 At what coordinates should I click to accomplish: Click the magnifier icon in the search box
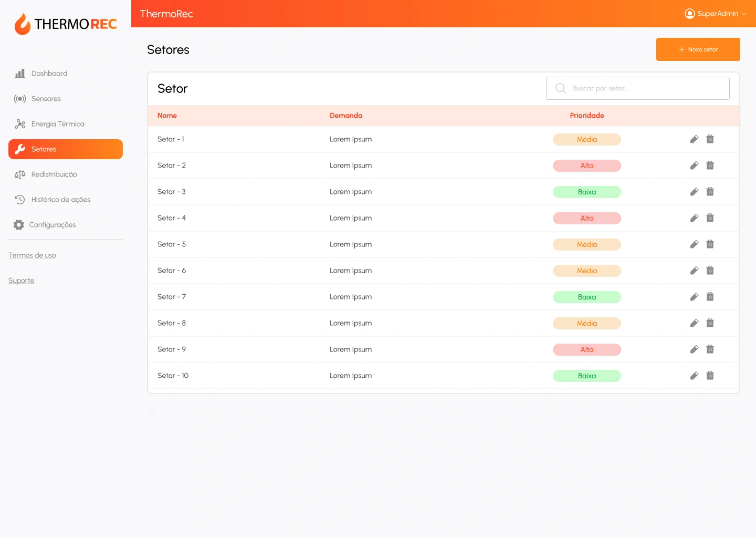560,88
